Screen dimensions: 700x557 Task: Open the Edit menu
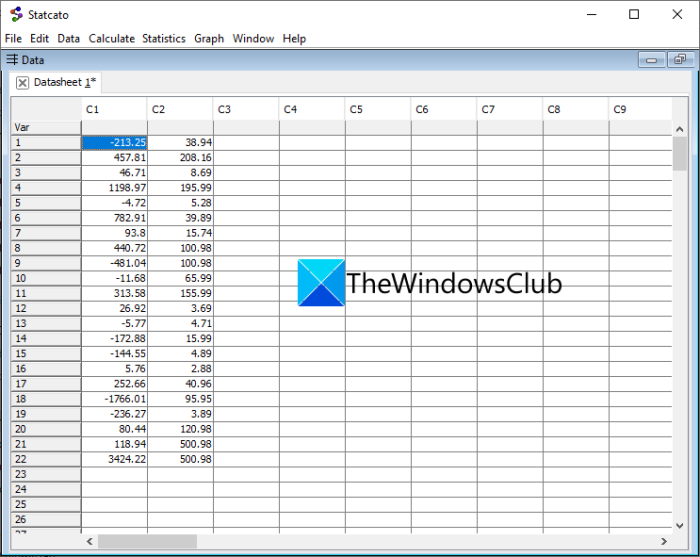[x=39, y=39]
